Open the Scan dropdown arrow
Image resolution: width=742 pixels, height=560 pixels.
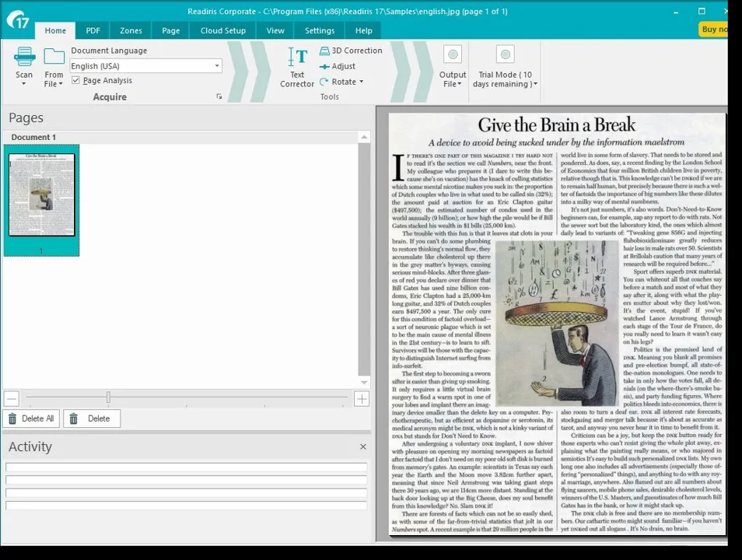[23, 84]
